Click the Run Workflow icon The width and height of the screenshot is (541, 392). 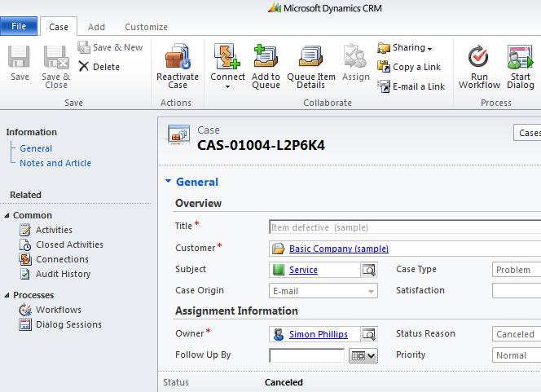pos(478,56)
